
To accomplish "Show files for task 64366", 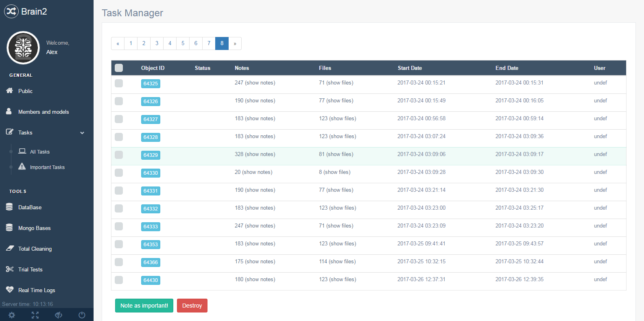I will tap(342, 261).
